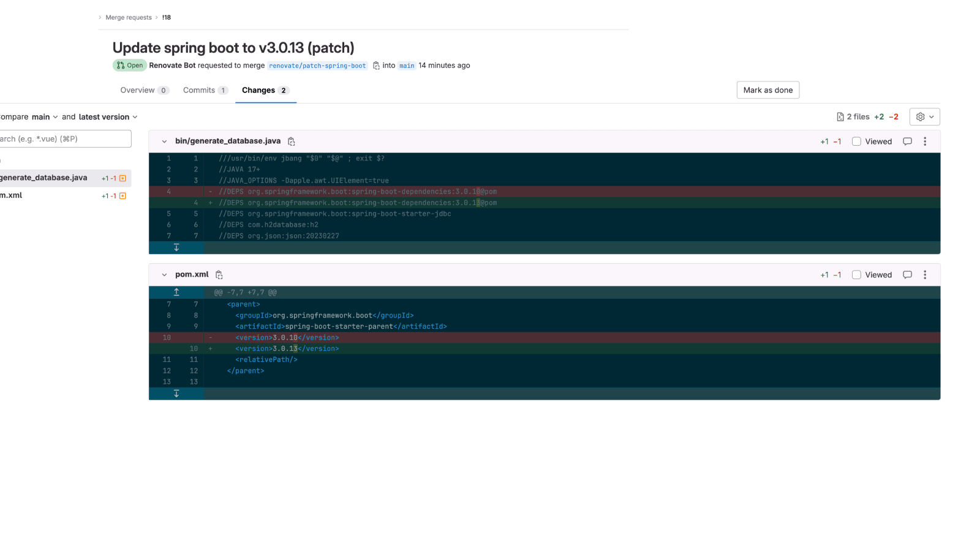The width and height of the screenshot is (980, 551).
Task: Switch to the Overview tab
Action: (145, 90)
